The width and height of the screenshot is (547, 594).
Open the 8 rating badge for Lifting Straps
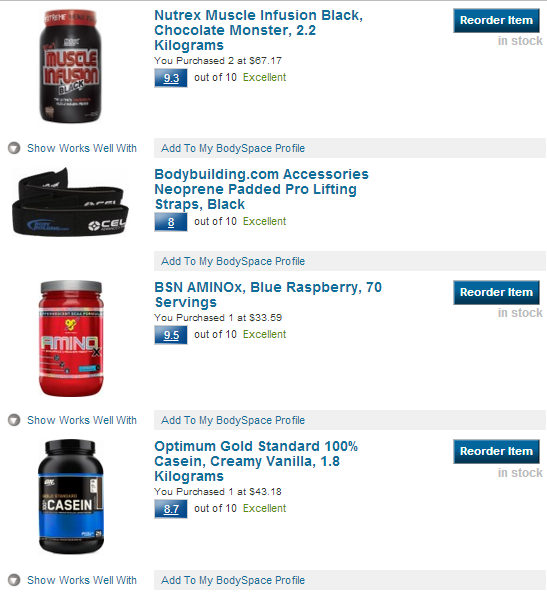(171, 222)
